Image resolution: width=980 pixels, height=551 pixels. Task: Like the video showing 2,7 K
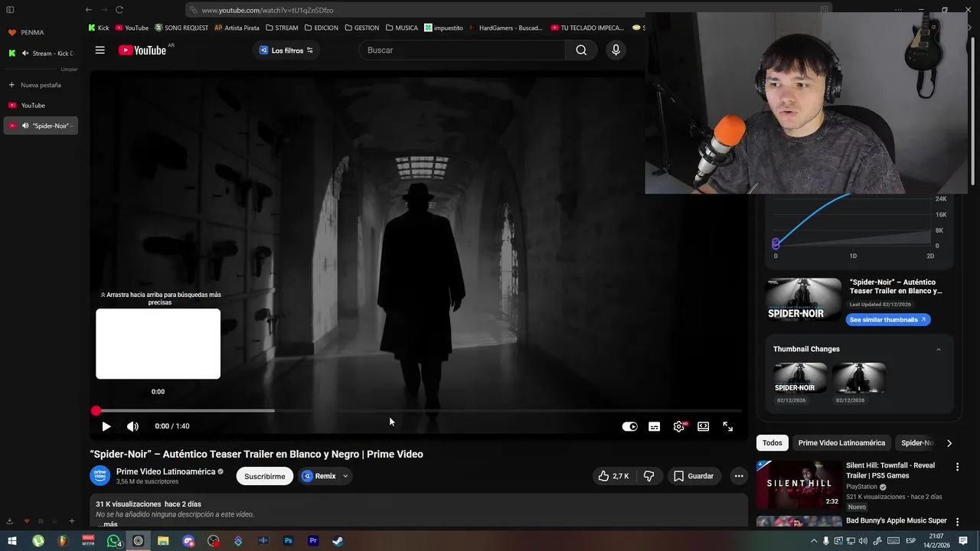(x=613, y=476)
